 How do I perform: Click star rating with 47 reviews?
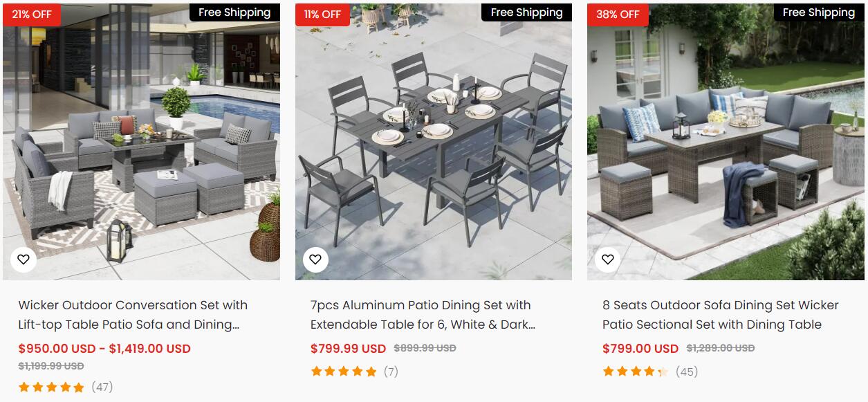point(52,387)
